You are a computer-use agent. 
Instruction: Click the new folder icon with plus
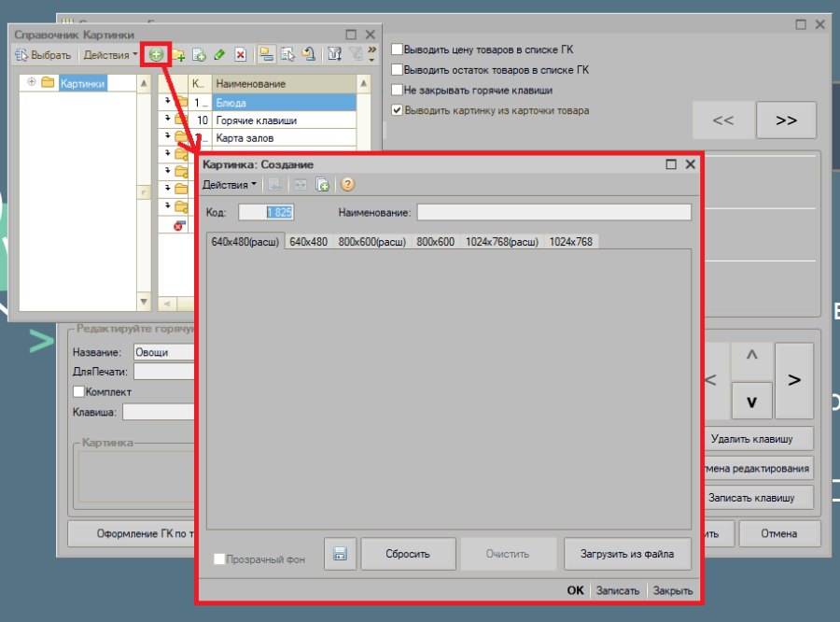(x=178, y=55)
